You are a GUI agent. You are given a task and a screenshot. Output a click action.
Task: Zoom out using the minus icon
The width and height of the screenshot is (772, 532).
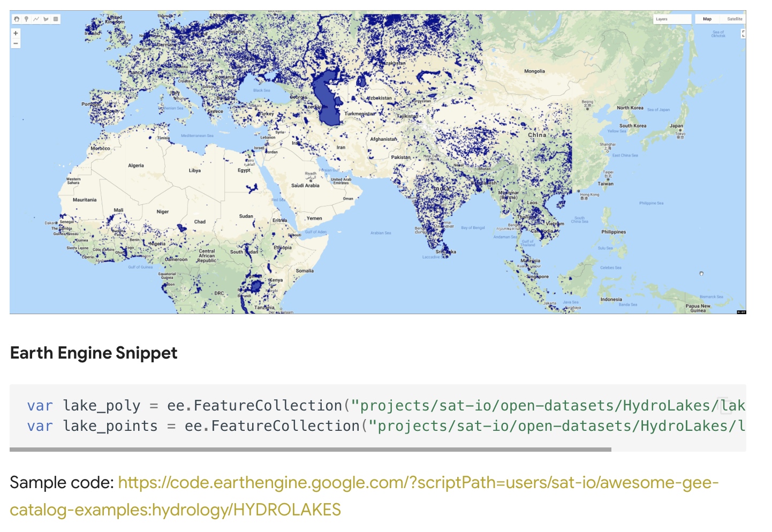16,43
